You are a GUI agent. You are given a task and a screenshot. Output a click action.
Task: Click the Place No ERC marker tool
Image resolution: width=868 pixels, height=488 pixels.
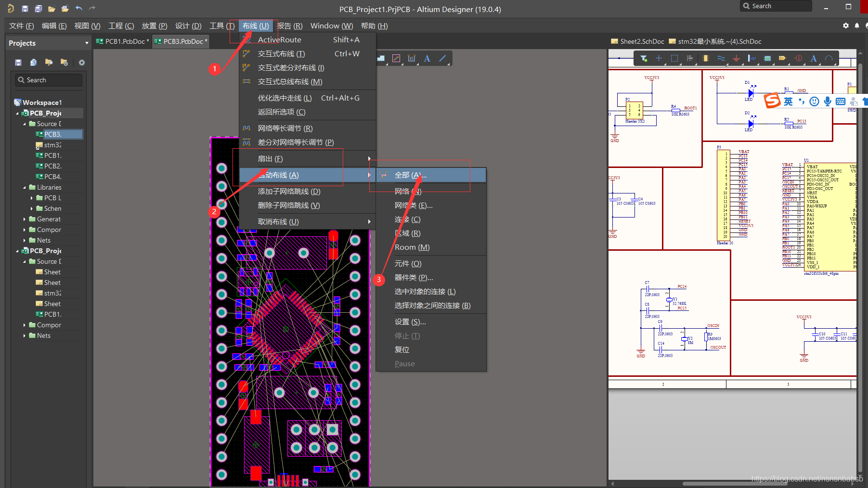798,58
